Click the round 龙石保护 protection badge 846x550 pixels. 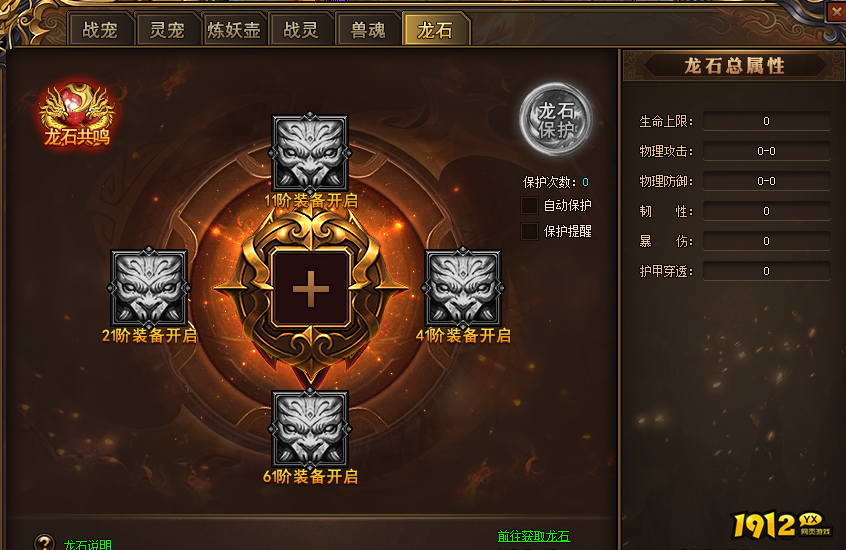pyautogui.click(x=556, y=119)
